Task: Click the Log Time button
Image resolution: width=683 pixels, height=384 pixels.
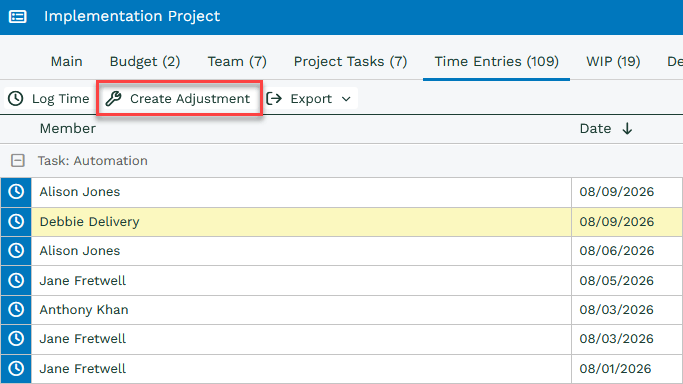Action: pos(49,98)
